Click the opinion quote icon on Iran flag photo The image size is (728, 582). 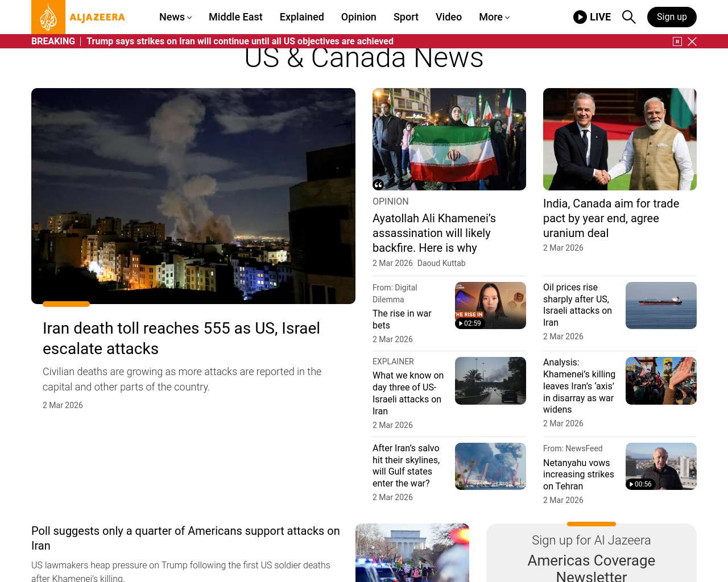(378, 184)
